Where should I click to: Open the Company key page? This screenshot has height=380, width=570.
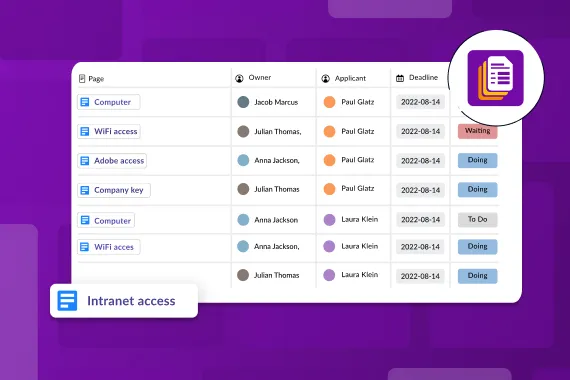point(114,190)
